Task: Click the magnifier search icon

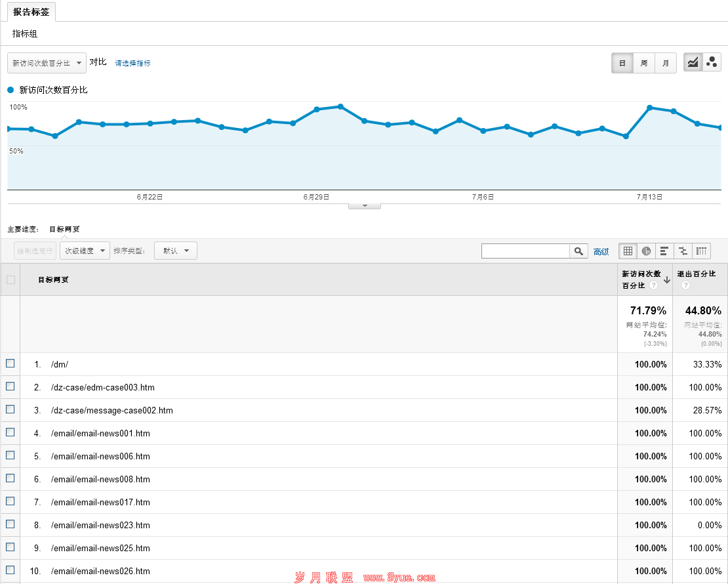Action: [578, 251]
